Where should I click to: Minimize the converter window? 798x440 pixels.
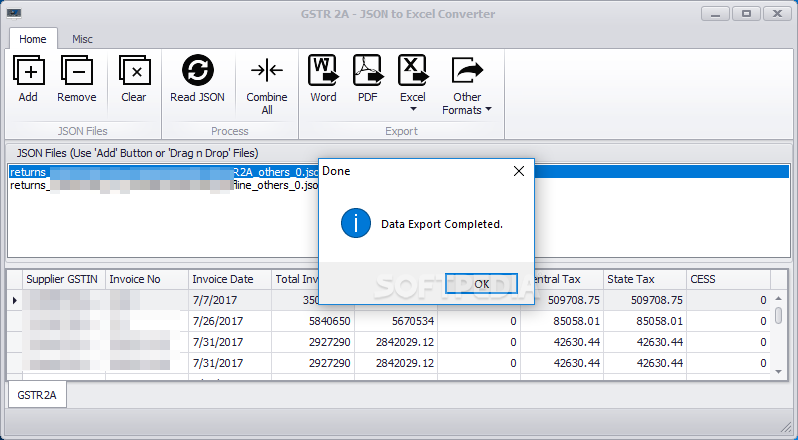pos(716,14)
